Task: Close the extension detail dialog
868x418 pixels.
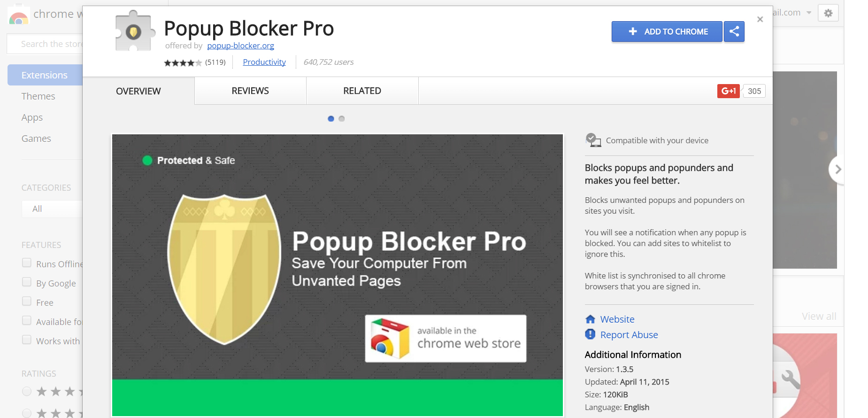Action: 760,19
